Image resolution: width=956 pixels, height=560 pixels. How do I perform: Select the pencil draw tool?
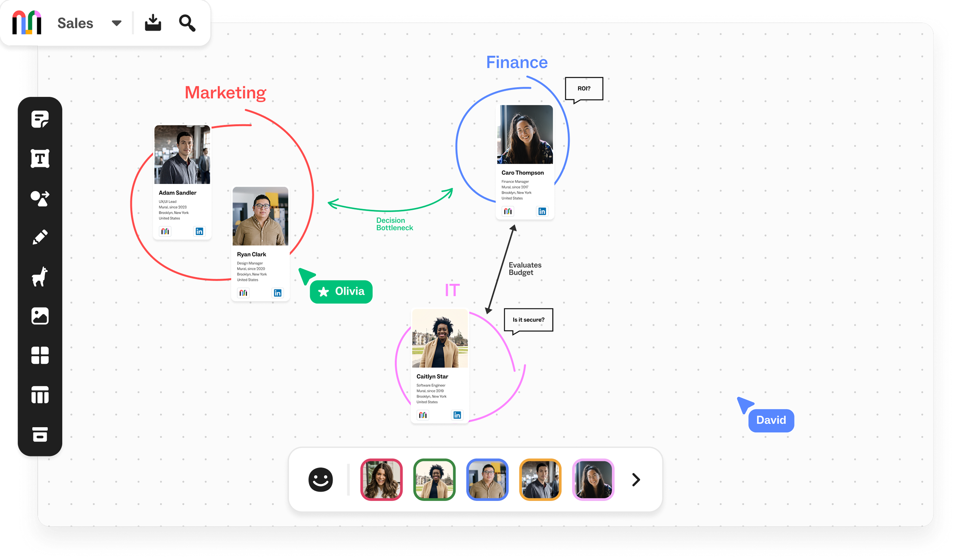pos(40,237)
